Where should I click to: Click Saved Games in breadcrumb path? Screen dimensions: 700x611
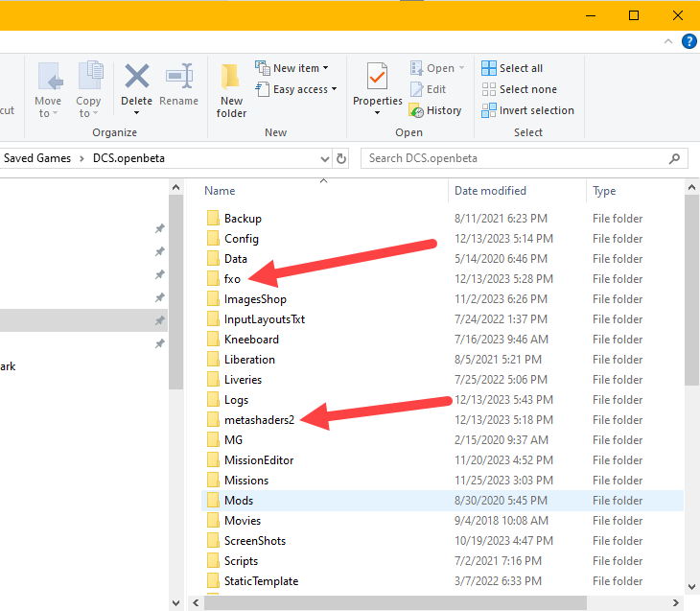tap(37, 158)
